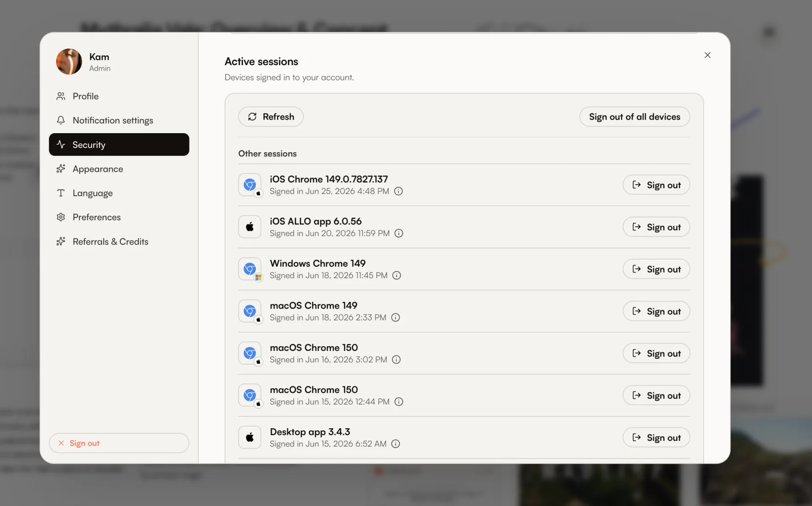
Task: Sign out the iOS Chrome 149.0.7827.137 session
Action: (656, 185)
